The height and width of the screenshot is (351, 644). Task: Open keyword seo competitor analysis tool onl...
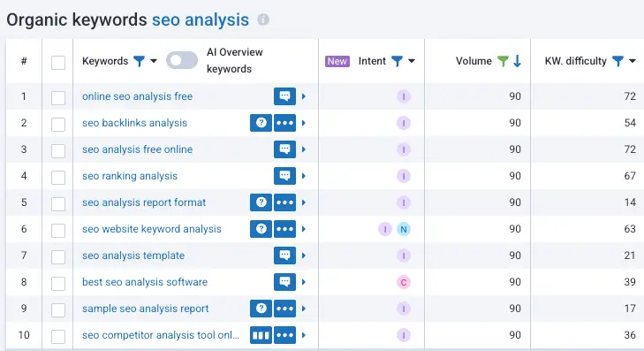(x=161, y=335)
